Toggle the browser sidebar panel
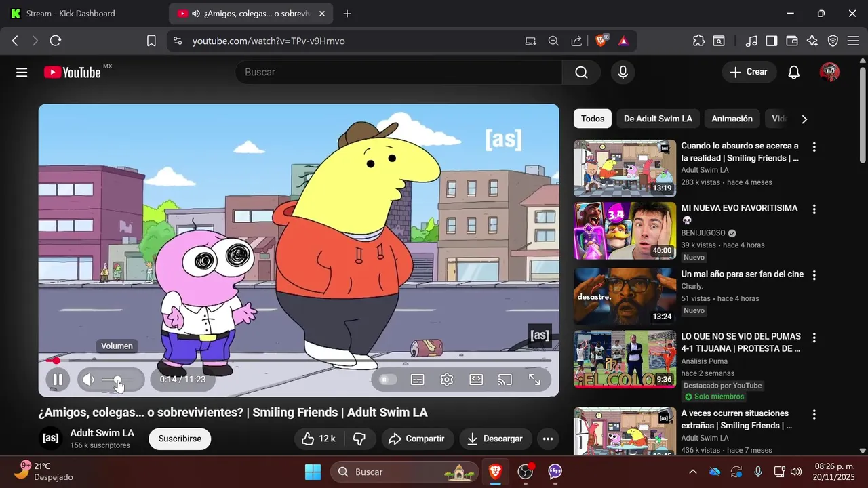 tap(772, 41)
